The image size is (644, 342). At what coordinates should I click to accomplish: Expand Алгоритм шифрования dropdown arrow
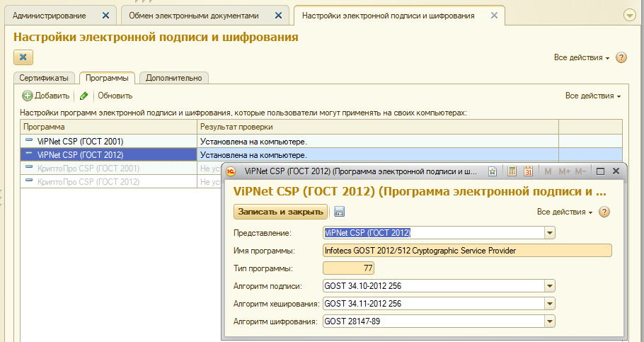point(550,321)
